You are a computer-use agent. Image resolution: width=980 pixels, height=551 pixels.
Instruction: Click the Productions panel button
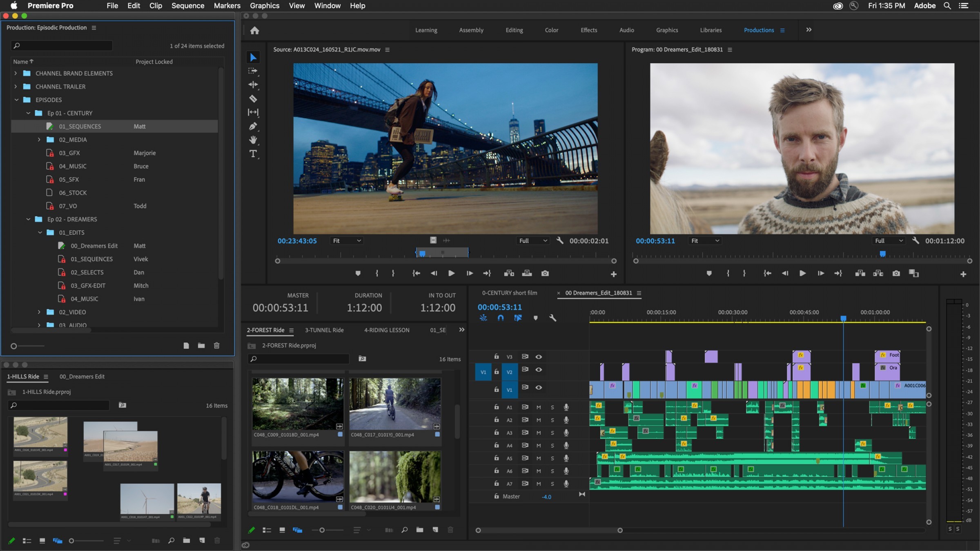[x=759, y=30]
